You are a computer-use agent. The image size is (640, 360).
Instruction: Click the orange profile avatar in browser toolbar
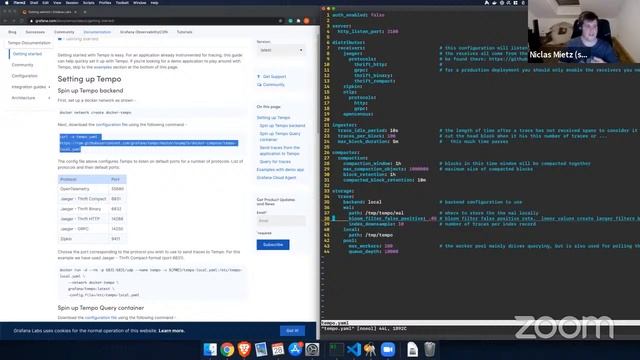click(306, 20)
